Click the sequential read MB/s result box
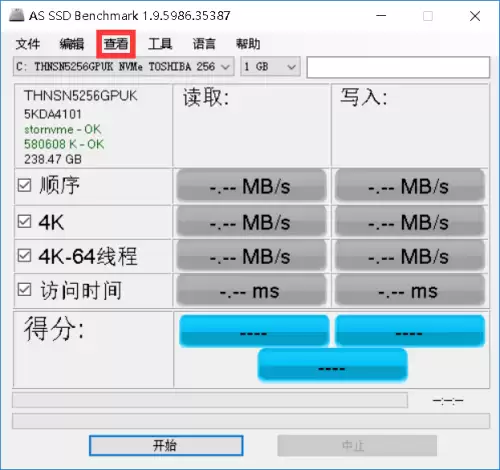Image resolution: width=500 pixels, height=470 pixels. (251, 185)
